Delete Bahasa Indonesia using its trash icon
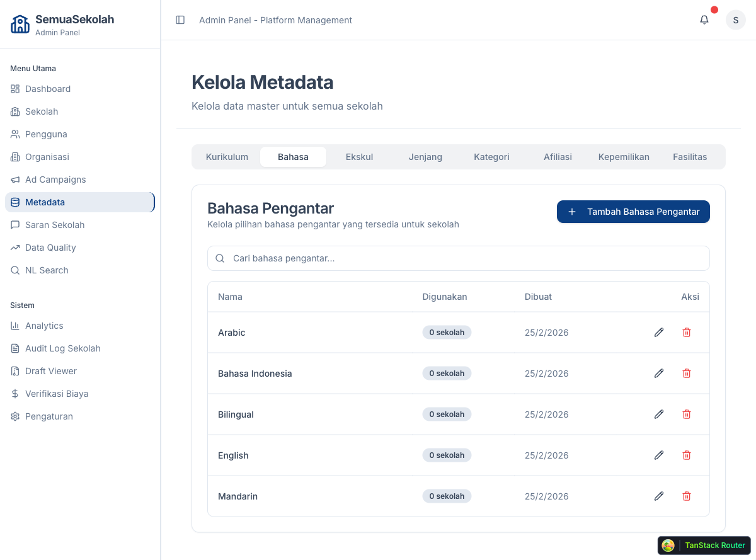This screenshot has height=560, width=756. pos(687,373)
